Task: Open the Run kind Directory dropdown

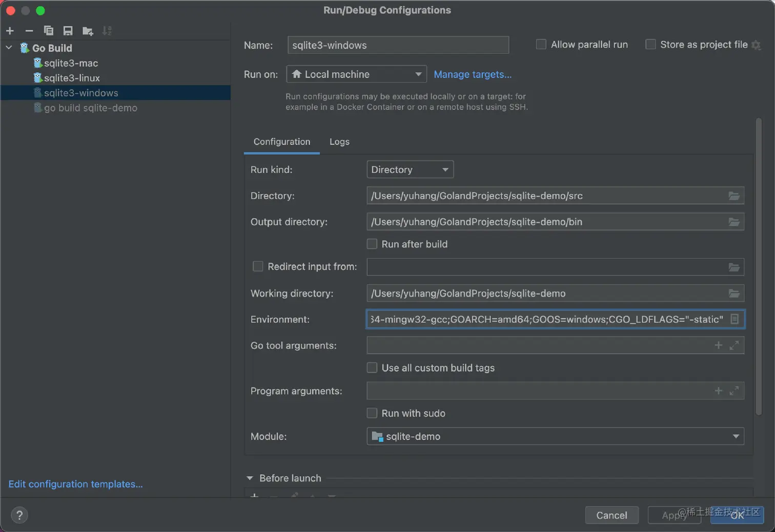Action: 410,170
